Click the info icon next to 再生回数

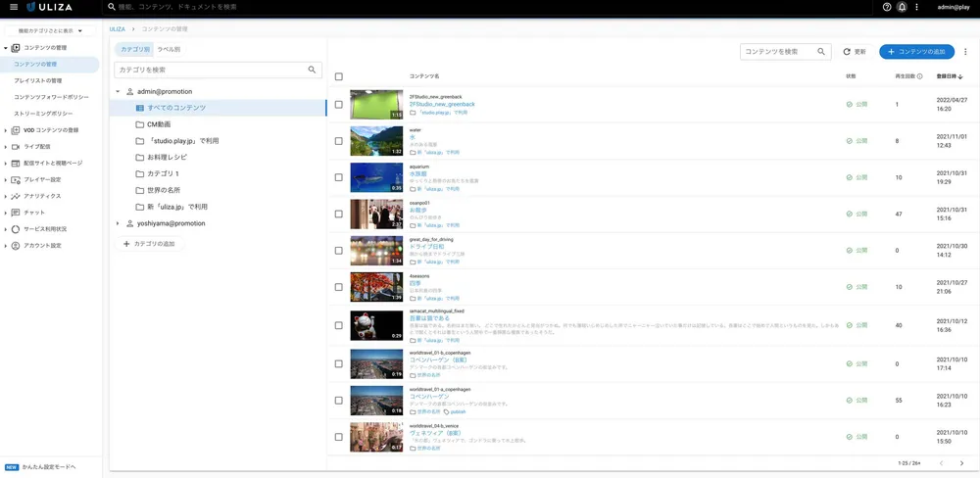tap(919, 75)
